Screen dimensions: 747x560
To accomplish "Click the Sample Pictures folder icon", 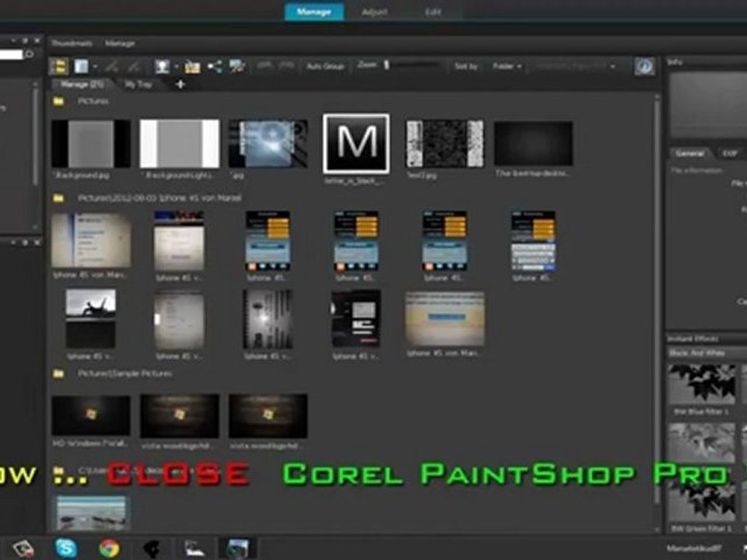I will click(x=58, y=374).
